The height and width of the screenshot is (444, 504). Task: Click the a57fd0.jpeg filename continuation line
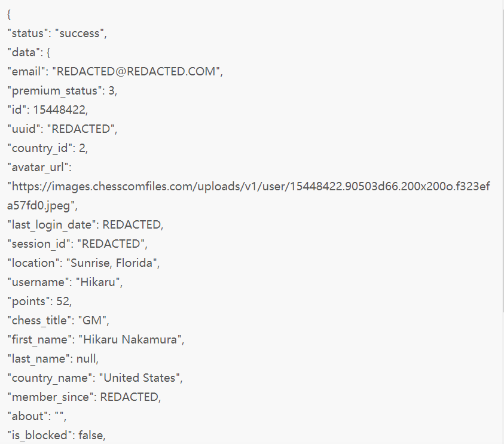pyautogui.click(x=42, y=206)
